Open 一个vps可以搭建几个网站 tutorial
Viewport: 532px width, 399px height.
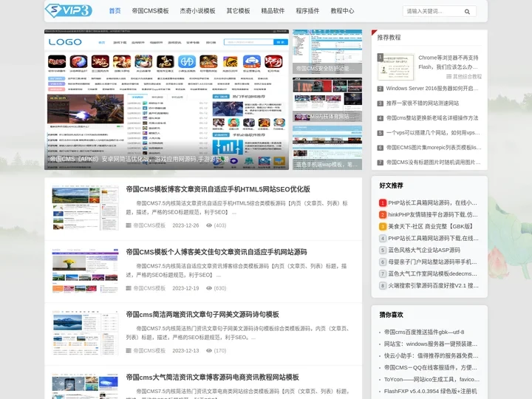tap(433, 133)
